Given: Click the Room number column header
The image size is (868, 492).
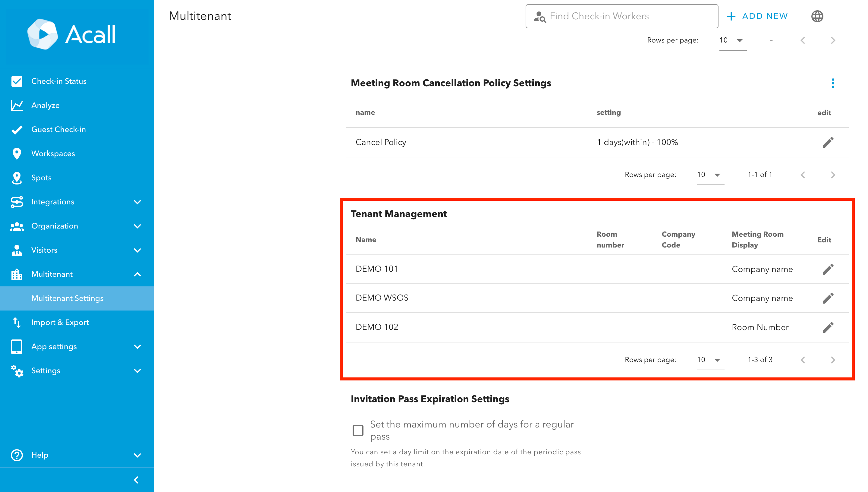Looking at the screenshot, I should (x=610, y=240).
